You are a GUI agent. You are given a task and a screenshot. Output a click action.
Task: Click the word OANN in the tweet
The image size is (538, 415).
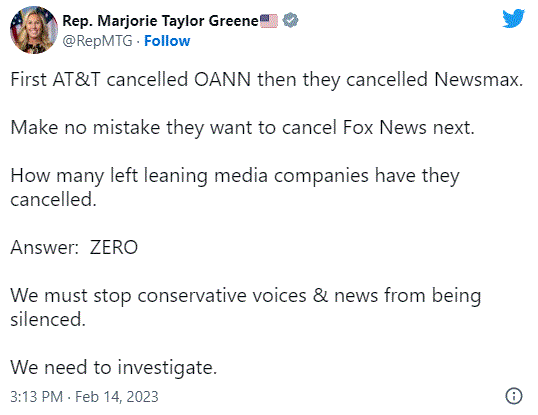[x=222, y=80]
